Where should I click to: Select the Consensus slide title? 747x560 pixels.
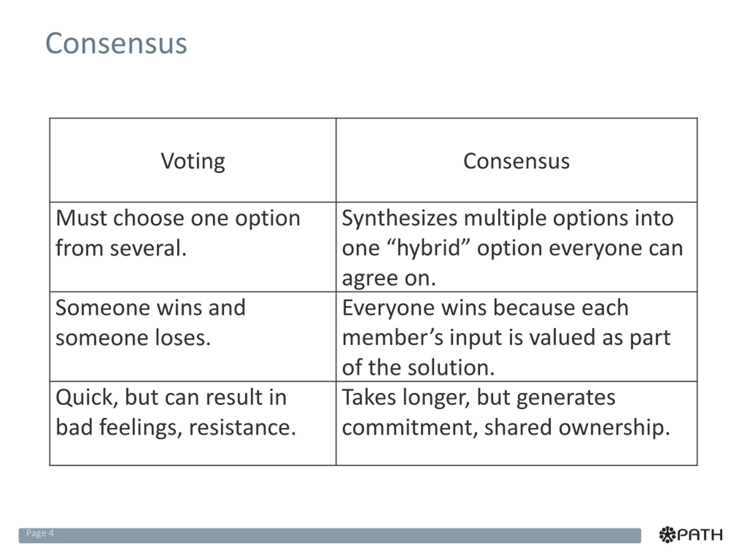(116, 43)
